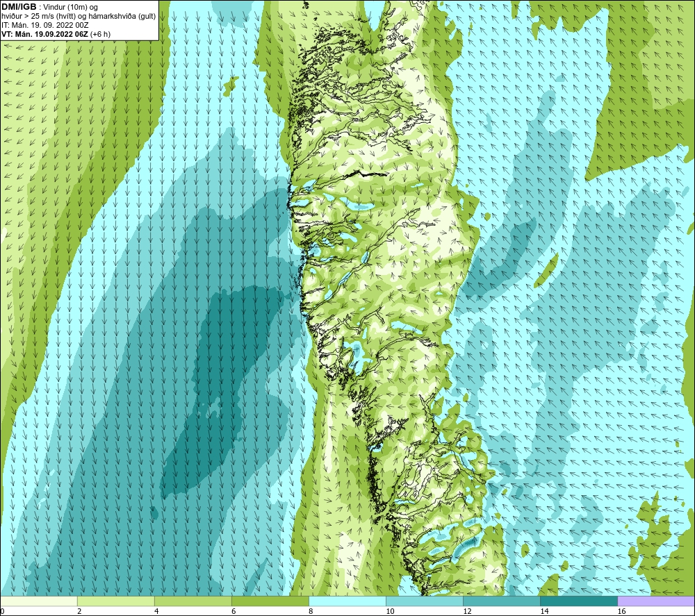Click the 'Vindur (10m) og' label

[x=70, y=8]
